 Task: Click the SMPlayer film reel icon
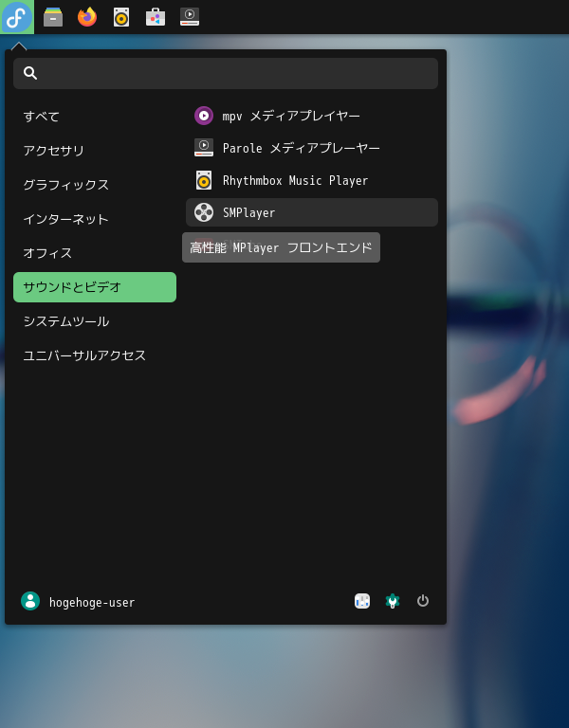tap(204, 212)
